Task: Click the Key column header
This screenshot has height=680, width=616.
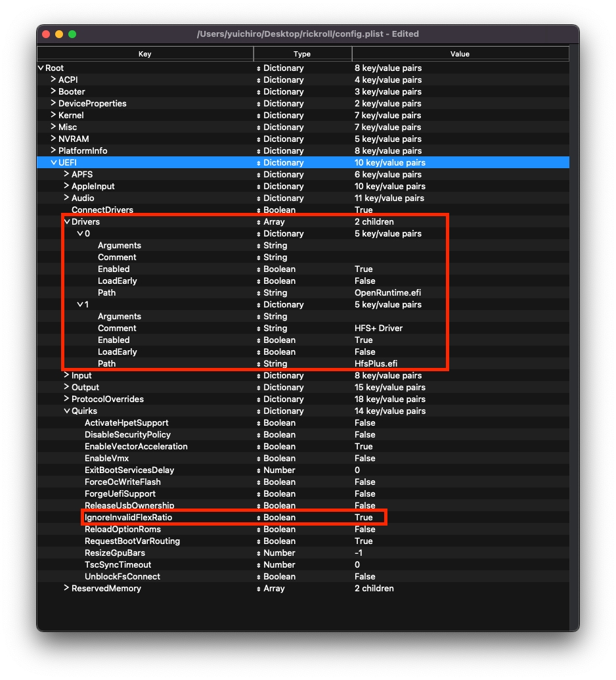Action: [x=145, y=54]
